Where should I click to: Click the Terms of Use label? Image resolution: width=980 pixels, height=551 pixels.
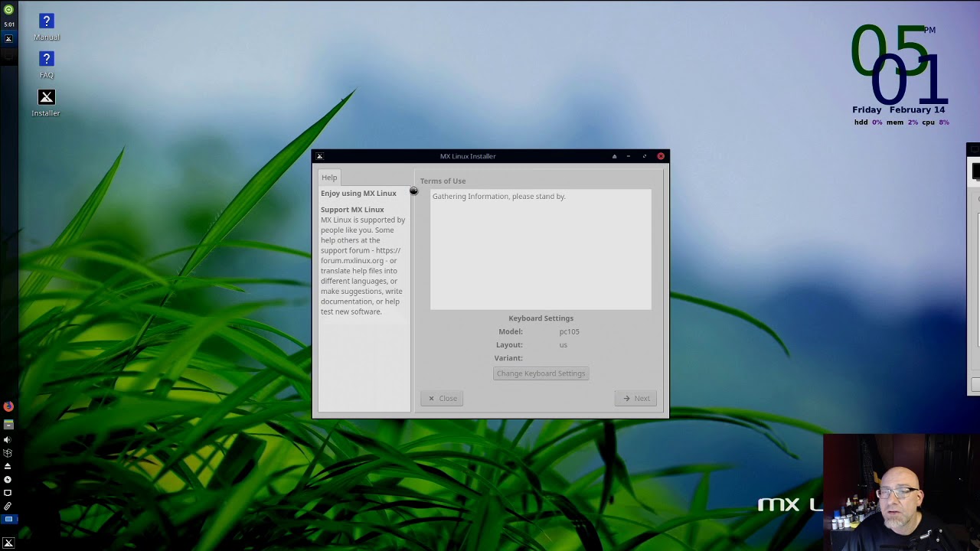(x=443, y=181)
